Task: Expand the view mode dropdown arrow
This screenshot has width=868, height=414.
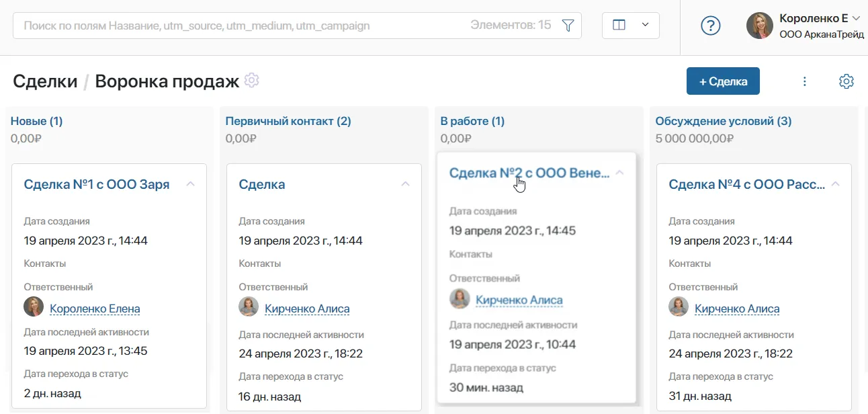Action: [x=646, y=26]
